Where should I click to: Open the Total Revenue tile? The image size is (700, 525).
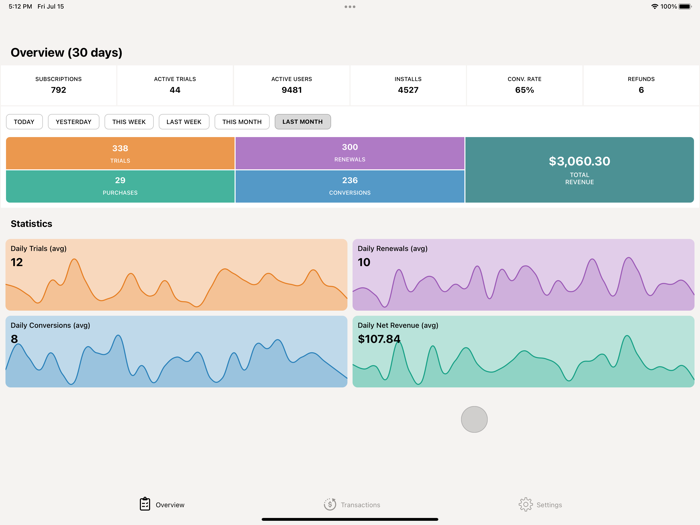(579, 170)
